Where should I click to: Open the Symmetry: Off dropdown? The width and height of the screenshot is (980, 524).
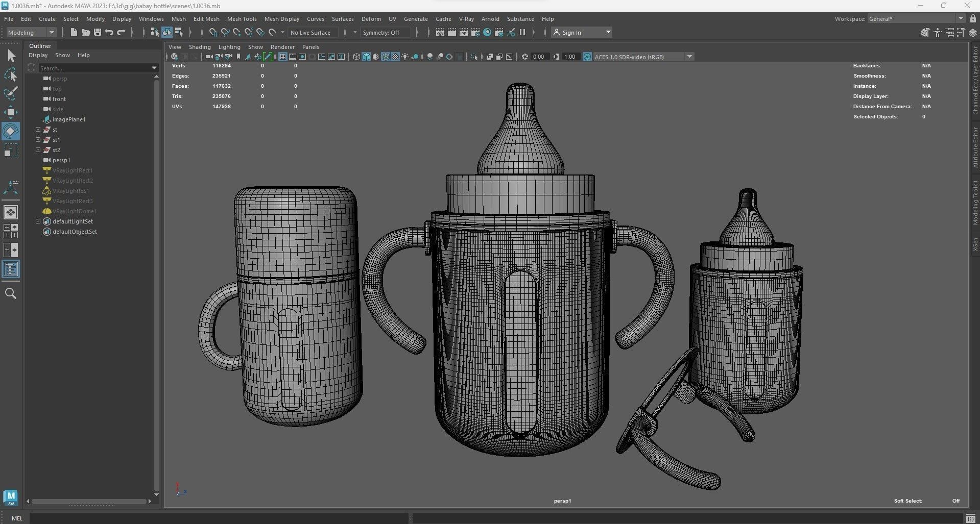385,32
